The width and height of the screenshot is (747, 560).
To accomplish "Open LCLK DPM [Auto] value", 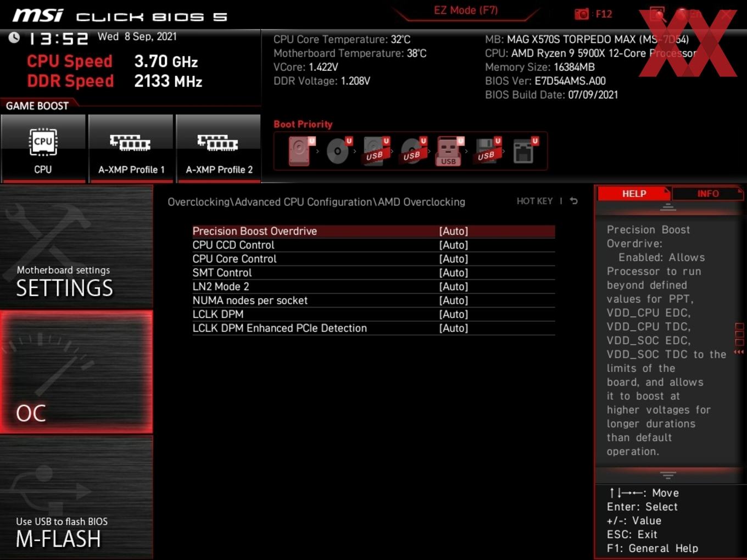I will coord(454,314).
